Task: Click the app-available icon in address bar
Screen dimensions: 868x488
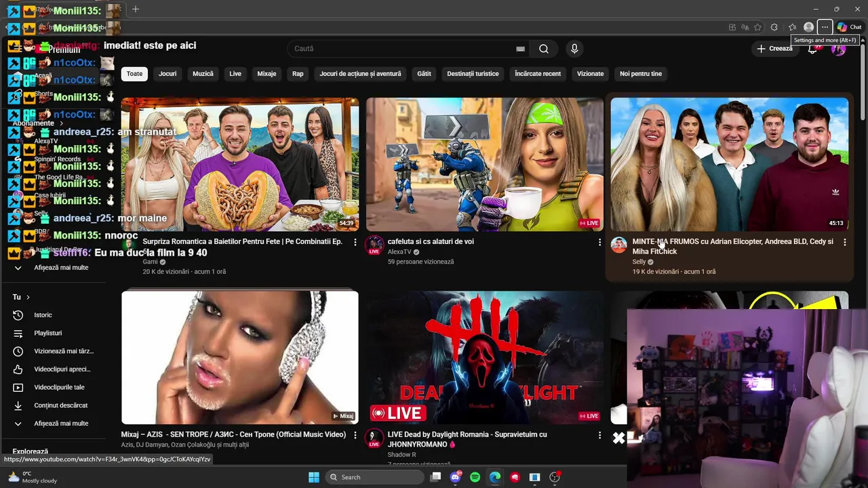Action: click(732, 27)
